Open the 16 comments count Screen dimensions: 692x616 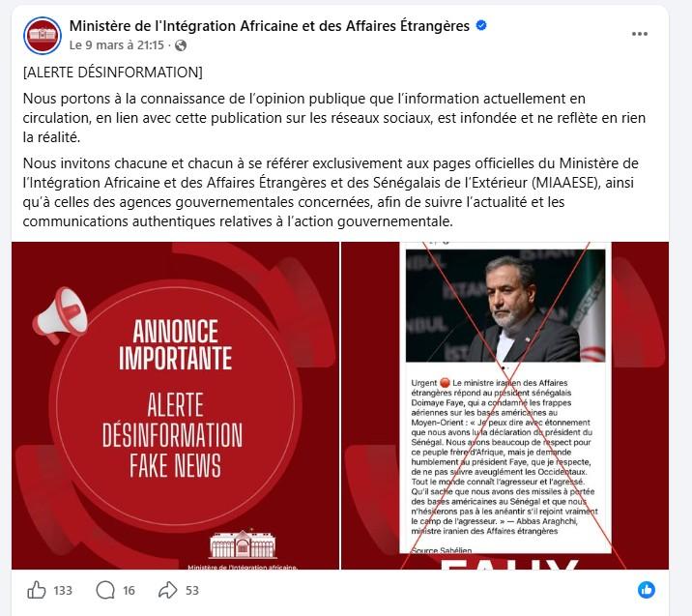[x=129, y=591]
